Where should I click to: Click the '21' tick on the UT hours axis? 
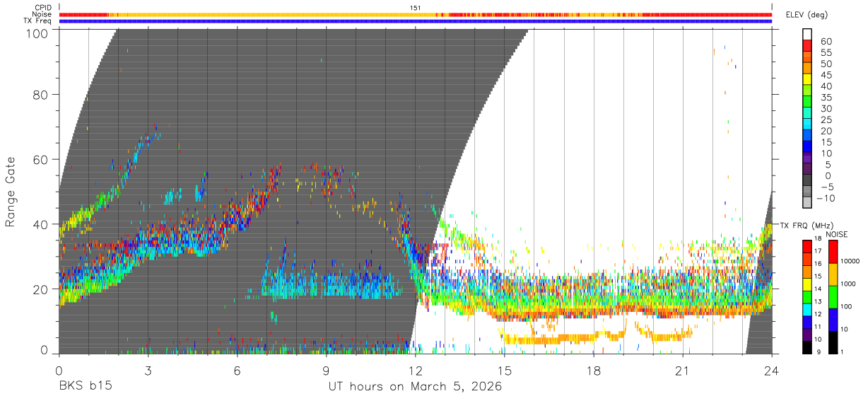682,369
